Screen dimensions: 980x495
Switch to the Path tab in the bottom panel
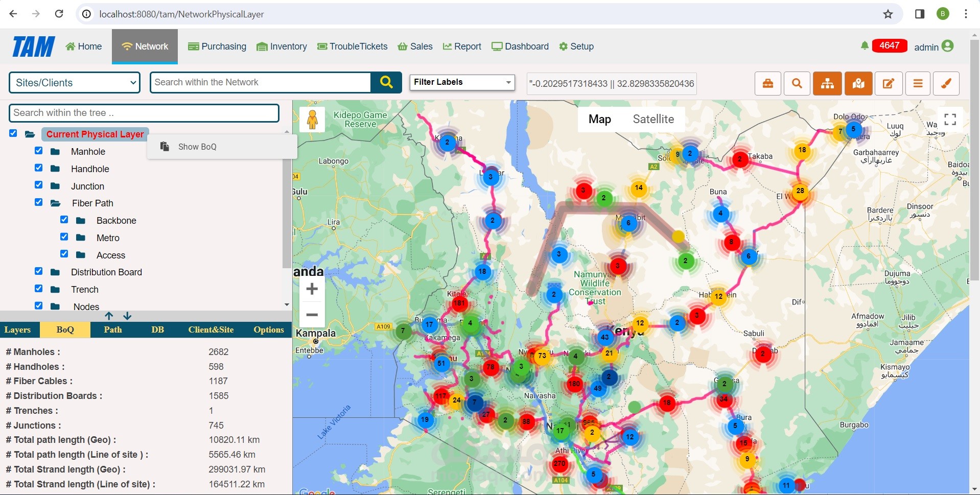113,329
